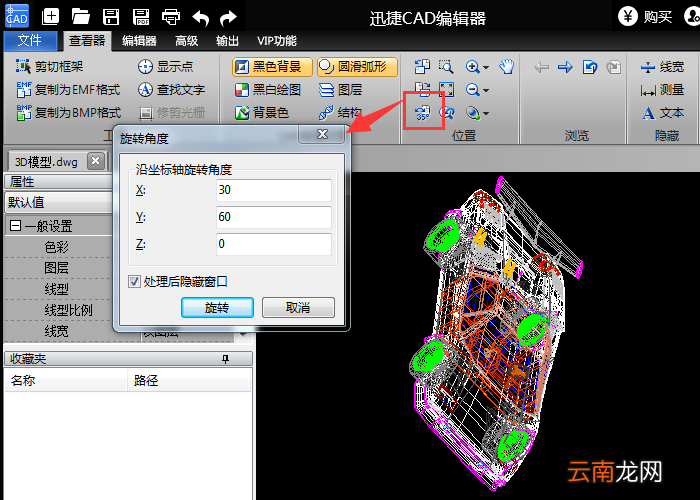This screenshot has height=500, width=700.
Task: Open the 结构 structure tool
Action: tap(341, 112)
